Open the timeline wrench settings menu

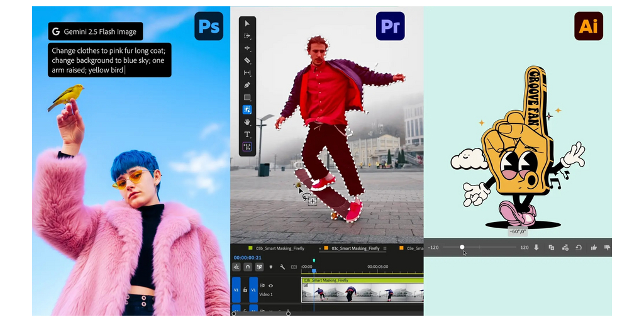tap(282, 267)
